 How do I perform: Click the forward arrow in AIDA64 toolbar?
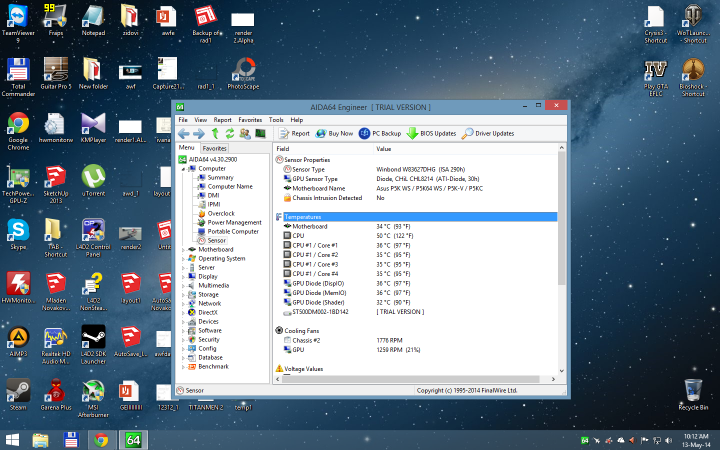coord(199,134)
